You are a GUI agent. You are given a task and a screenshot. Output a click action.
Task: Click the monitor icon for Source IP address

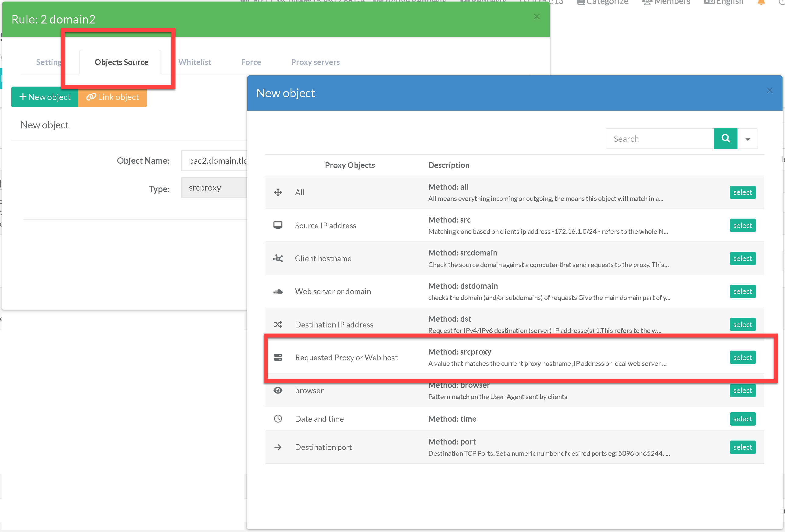[278, 225]
